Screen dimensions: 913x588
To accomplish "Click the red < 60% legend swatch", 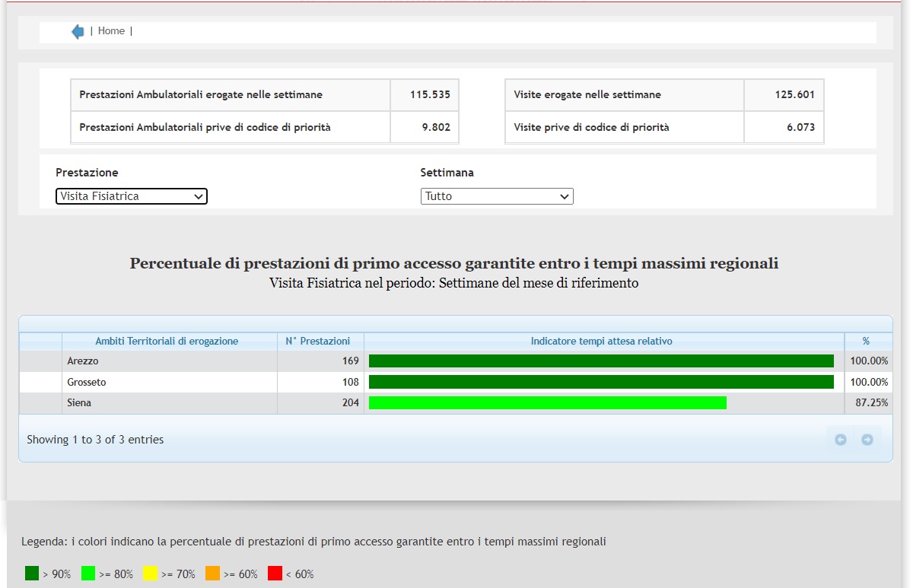I will click(x=275, y=574).
